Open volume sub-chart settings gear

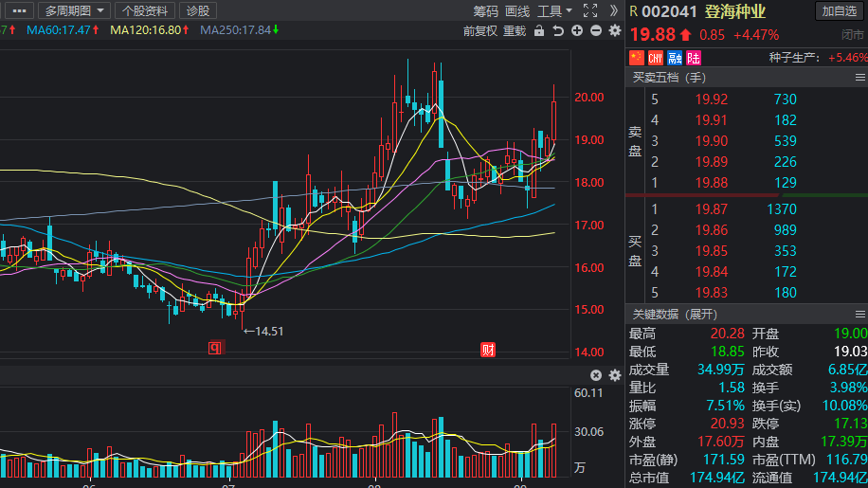614,376
